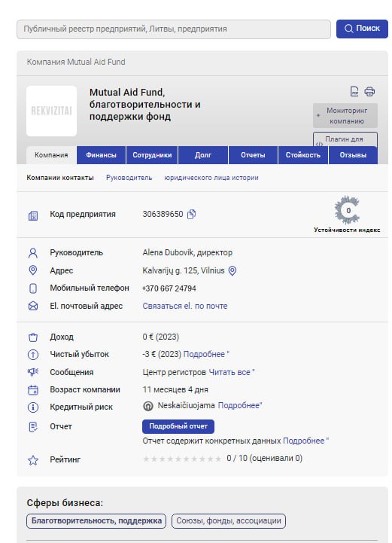Click the Мониторинг компанию button
Image resolution: width=392 pixels, height=543 pixels.
pos(345,116)
